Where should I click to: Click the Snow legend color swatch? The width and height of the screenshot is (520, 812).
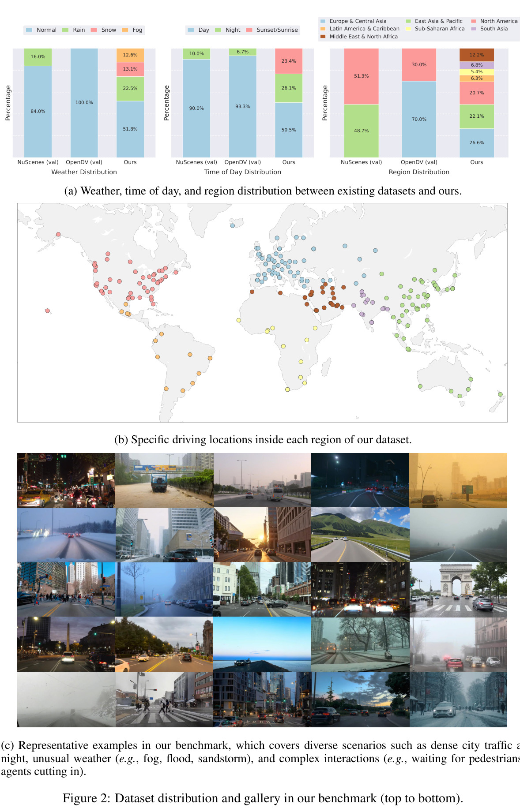[94, 30]
